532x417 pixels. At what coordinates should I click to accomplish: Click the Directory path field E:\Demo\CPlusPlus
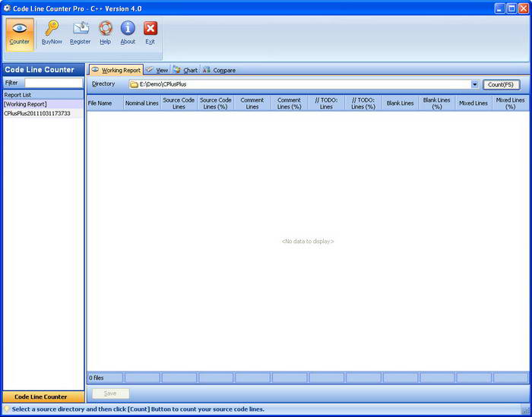[x=304, y=84]
